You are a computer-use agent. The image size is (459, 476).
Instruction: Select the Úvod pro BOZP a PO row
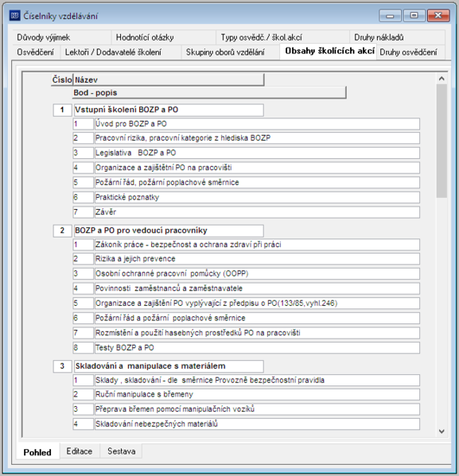[257, 124]
